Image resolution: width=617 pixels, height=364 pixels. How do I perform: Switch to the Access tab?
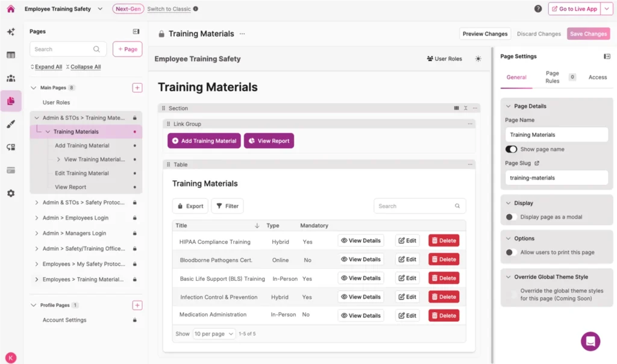[x=597, y=77]
